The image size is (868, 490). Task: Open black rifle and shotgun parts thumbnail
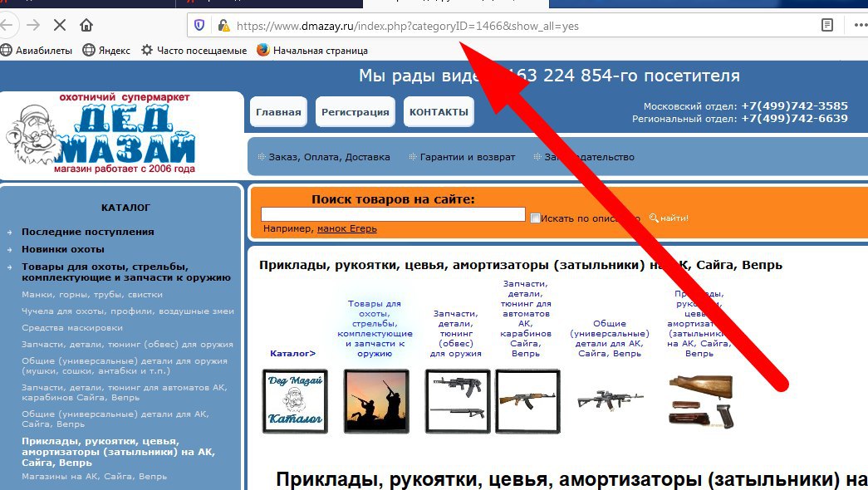(x=457, y=401)
